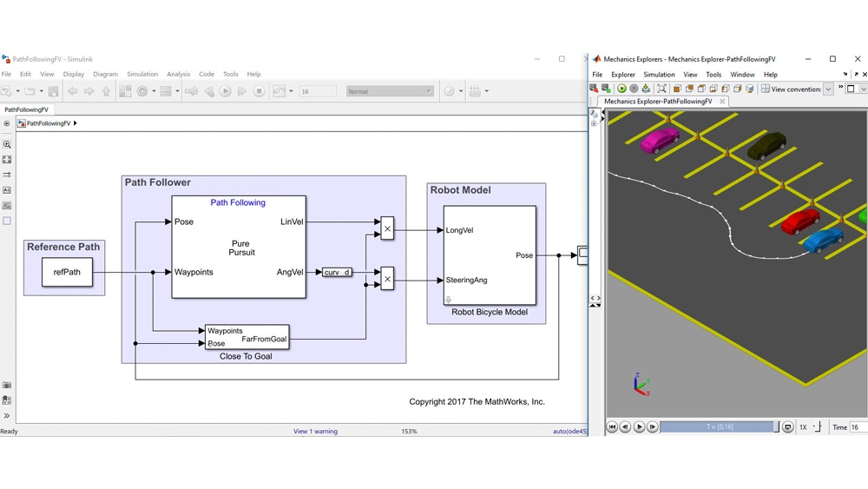Click the Stop simulation icon in Simulink toolbar

259,91
